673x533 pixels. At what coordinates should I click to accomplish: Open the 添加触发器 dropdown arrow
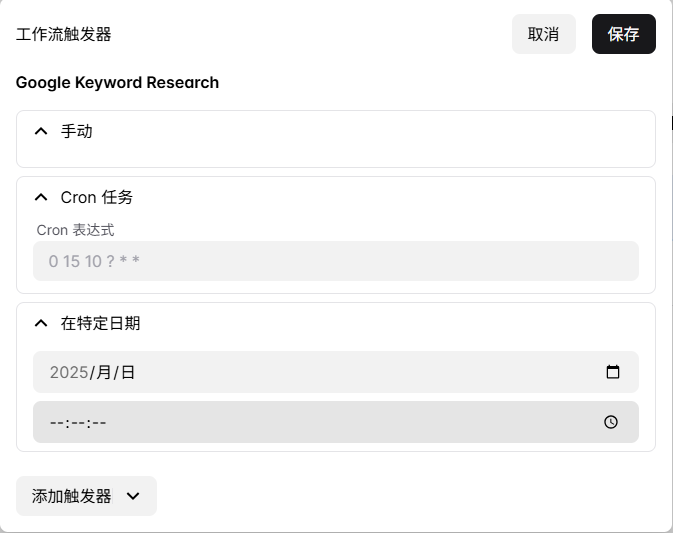(x=134, y=496)
